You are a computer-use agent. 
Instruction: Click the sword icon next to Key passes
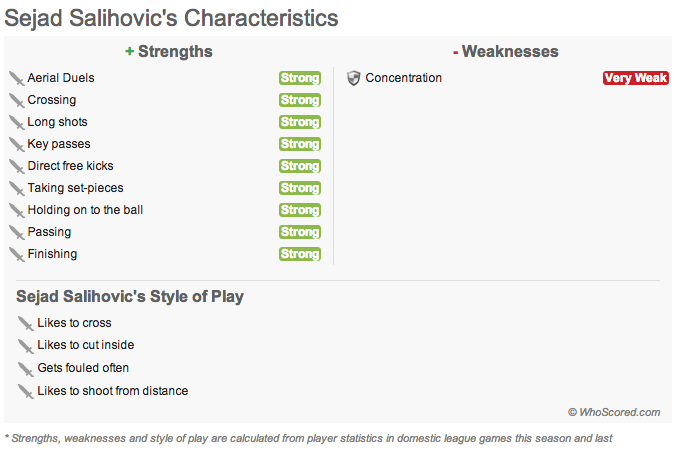pos(16,144)
